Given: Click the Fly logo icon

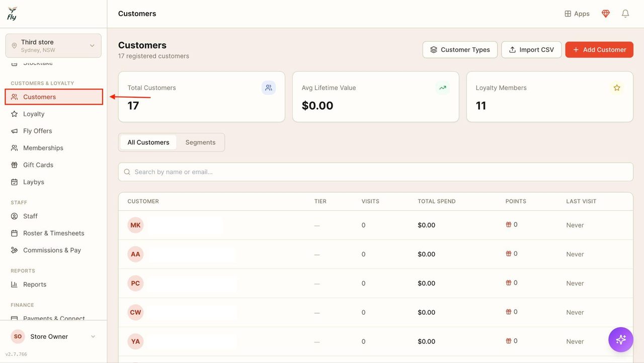Looking at the screenshot, I should tap(12, 14).
